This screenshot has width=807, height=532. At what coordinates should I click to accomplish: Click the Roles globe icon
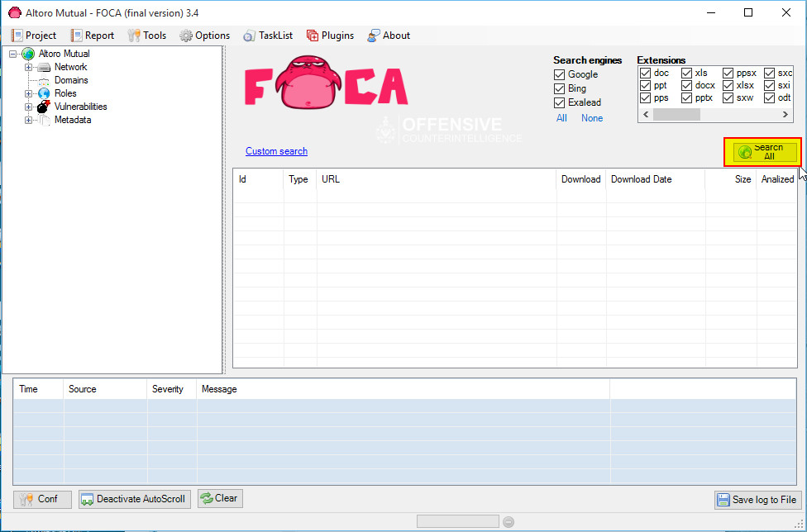(x=45, y=93)
